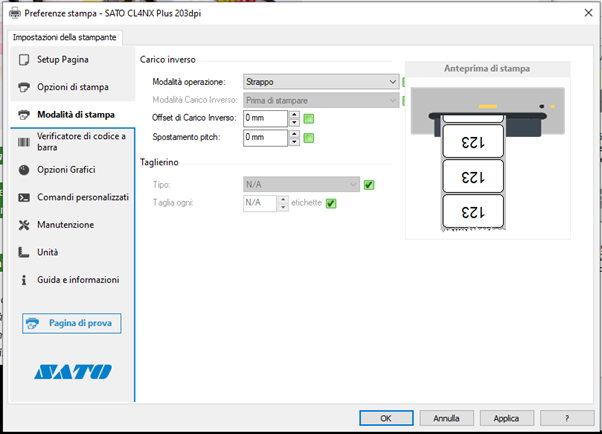The width and height of the screenshot is (602, 434).
Task: Open Verificatore di codice a barra section
Action: pos(73,142)
